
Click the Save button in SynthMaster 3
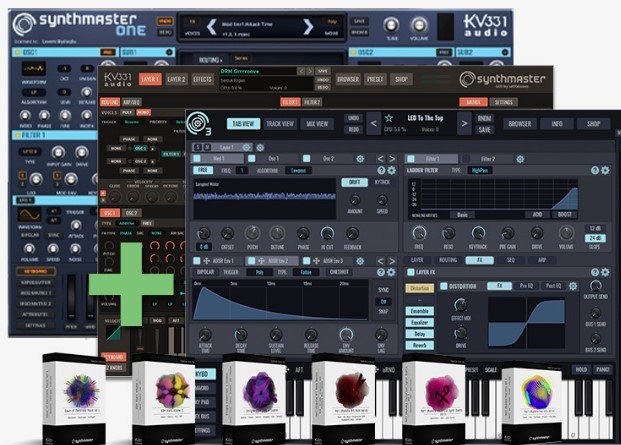click(484, 129)
